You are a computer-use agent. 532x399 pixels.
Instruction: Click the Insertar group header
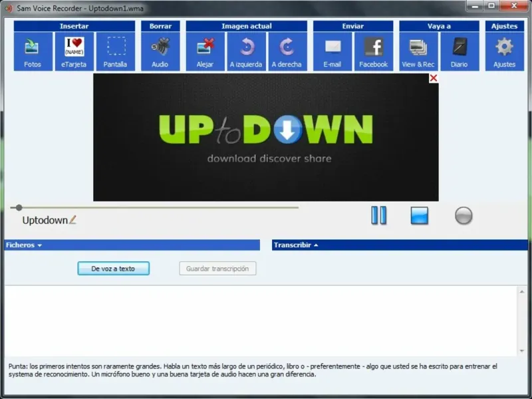(x=74, y=26)
